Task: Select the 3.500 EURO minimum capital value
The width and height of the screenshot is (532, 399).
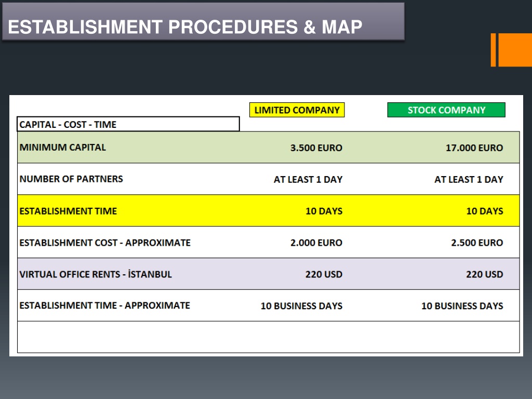Action: coord(316,148)
